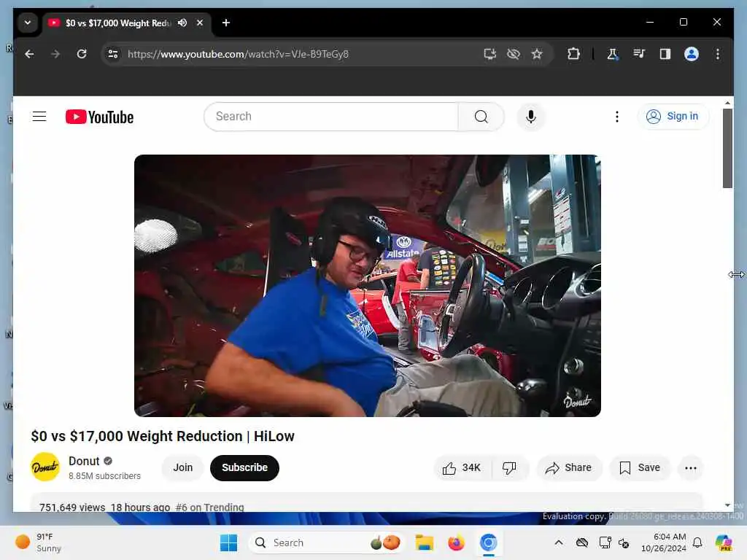Open the tab search dropdown arrow

(28, 23)
